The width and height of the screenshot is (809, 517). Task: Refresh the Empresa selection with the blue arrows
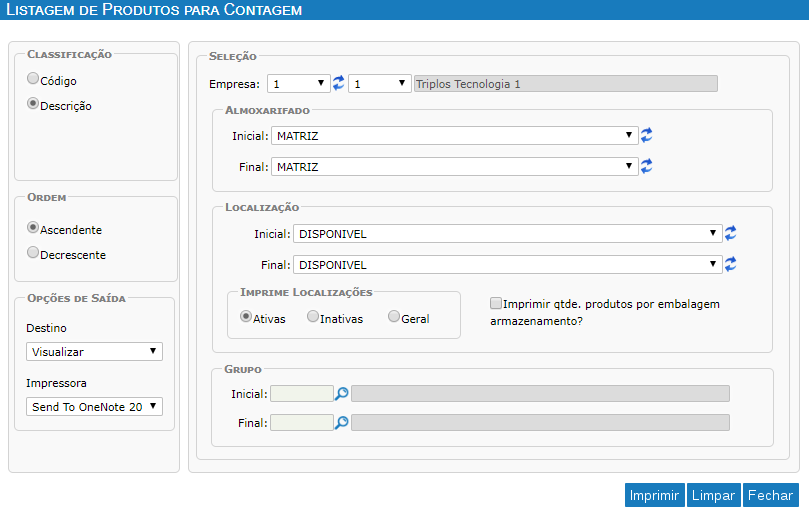pos(338,83)
